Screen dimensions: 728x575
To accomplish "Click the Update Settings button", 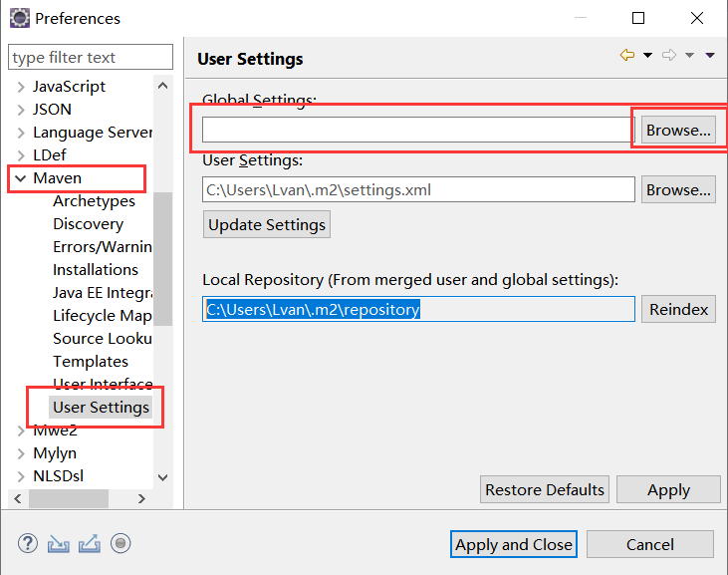I will pos(267,224).
